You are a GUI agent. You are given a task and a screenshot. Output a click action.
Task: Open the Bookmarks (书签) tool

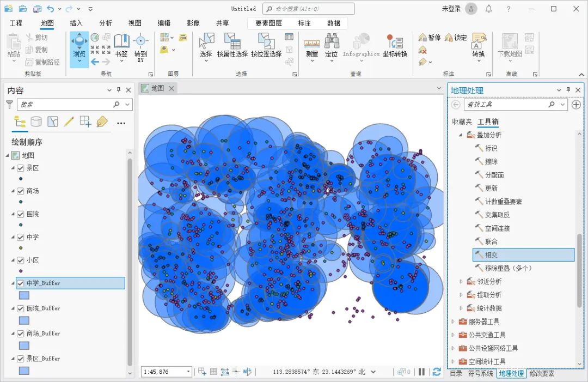(121, 46)
